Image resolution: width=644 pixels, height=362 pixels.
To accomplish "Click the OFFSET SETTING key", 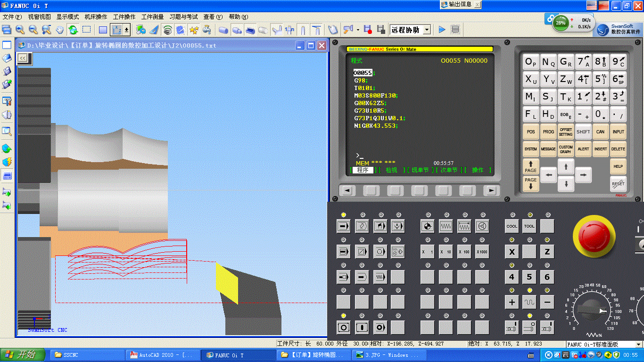I will (566, 132).
